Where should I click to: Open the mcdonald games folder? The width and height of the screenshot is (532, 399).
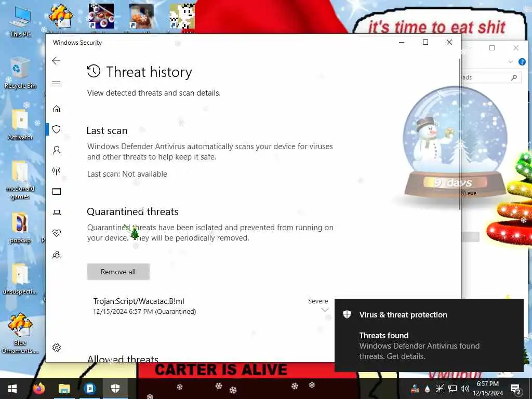(20, 180)
